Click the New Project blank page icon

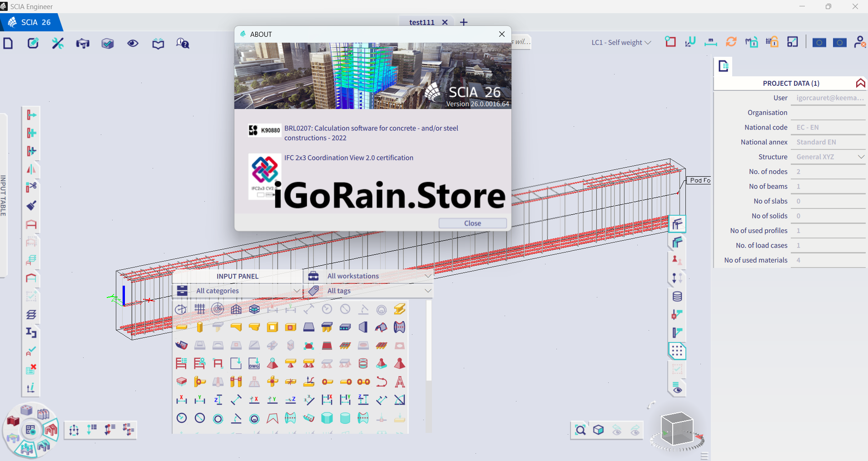tap(8, 43)
